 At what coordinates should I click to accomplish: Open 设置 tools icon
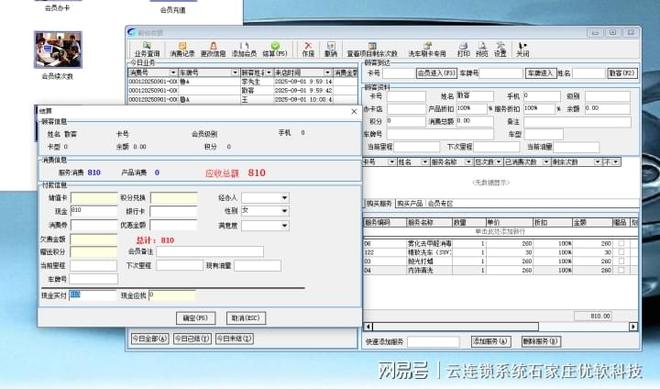coord(500,49)
